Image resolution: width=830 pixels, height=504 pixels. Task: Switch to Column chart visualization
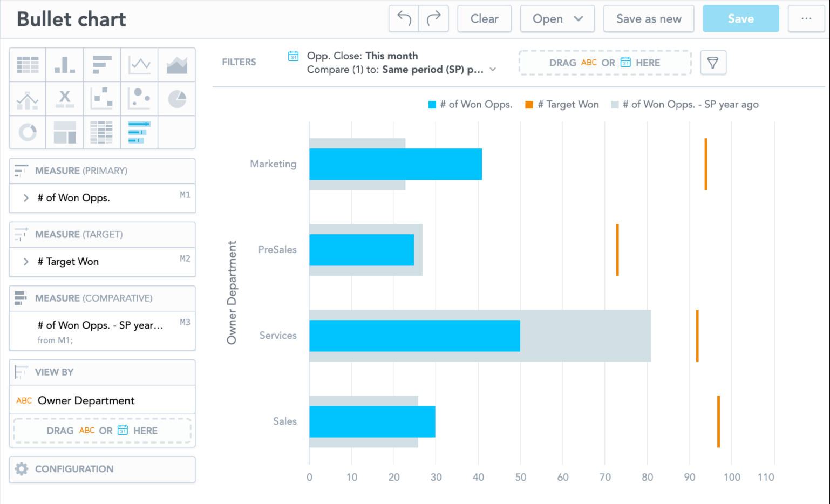[x=65, y=65]
